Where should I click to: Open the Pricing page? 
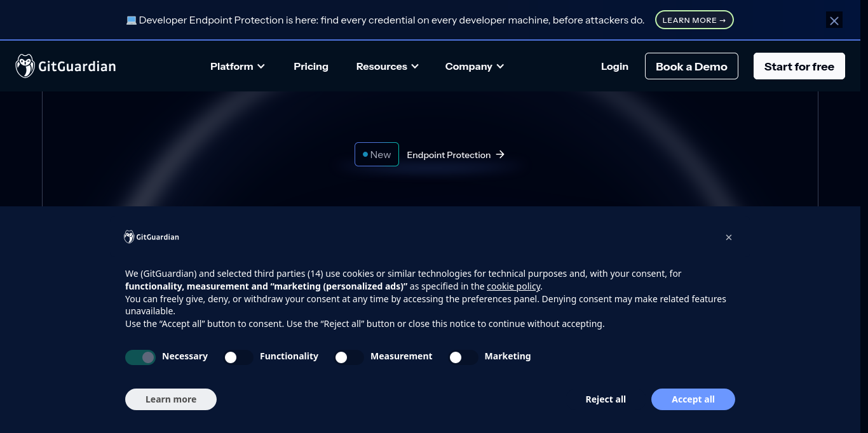tap(311, 66)
